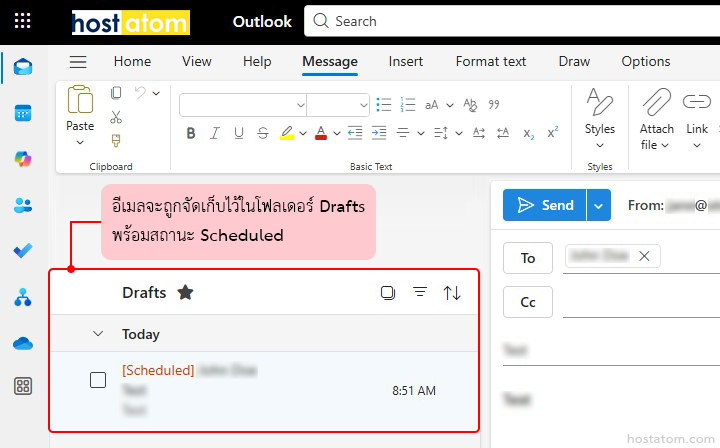Apply the Quote formatting icon
720x448 pixels.
coord(494,105)
